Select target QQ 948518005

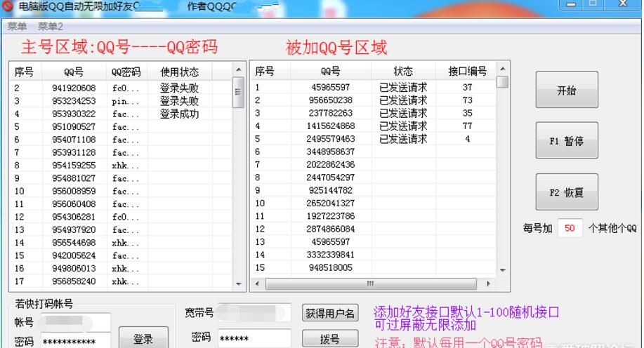(374, 267)
